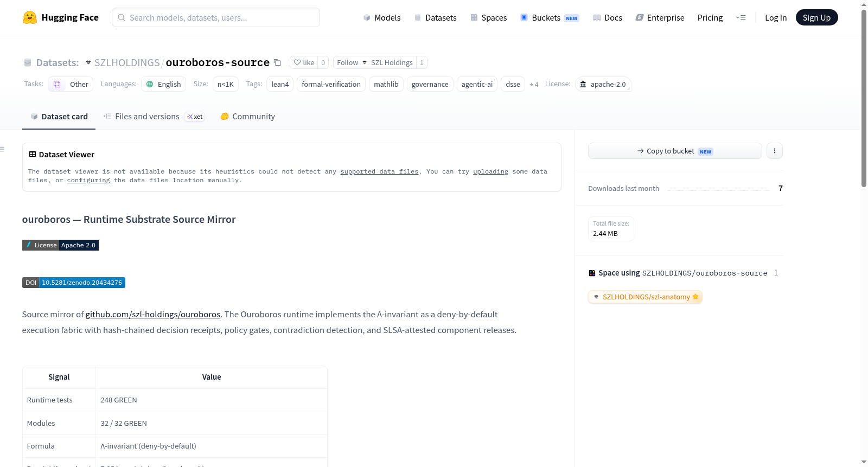The width and height of the screenshot is (868, 467).
Task: Open the three-dot options menu beside Copy to bucket
Action: tap(775, 151)
